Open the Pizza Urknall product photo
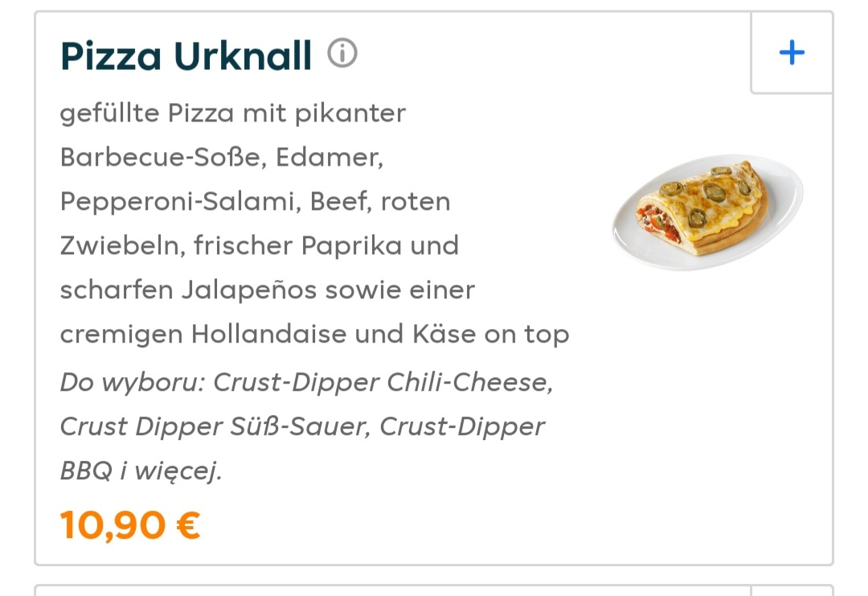Image resolution: width=868 pixels, height=596 pixels. pyautogui.click(x=707, y=211)
